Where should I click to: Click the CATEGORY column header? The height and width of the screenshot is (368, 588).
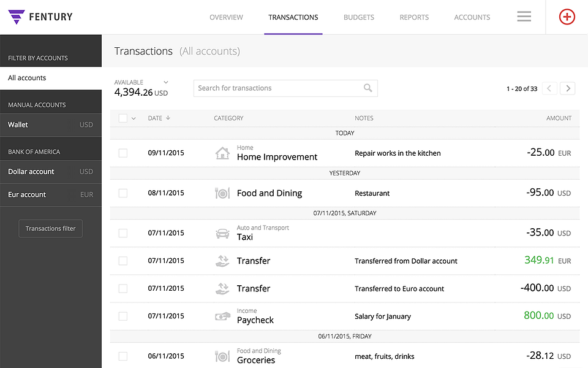tap(228, 118)
